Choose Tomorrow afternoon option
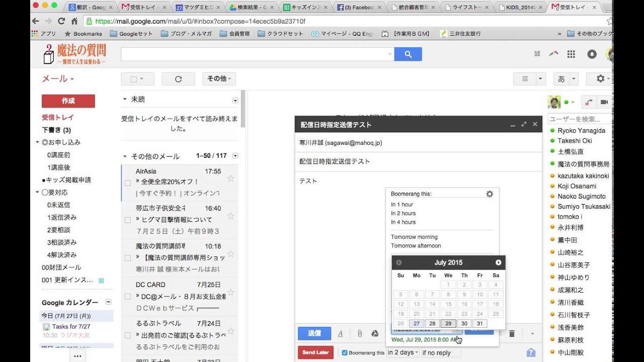 tap(416, 246)
